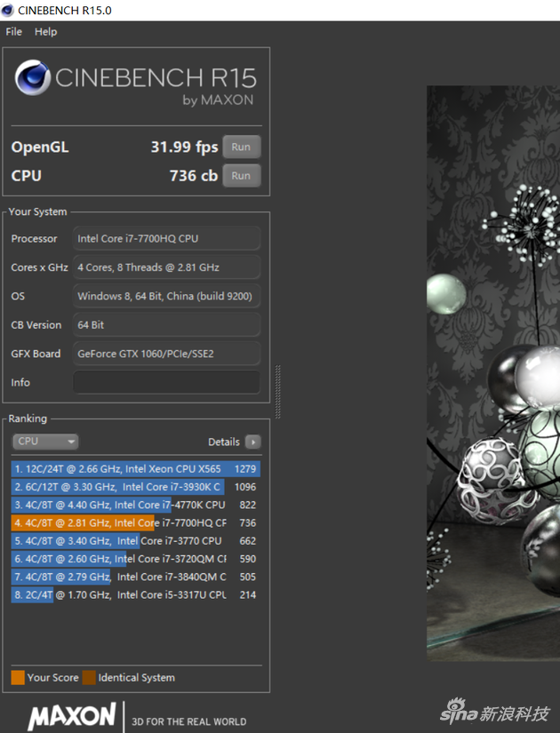Screen dimensions: 560x733
Task: Click the GFX Board field GeForce GTX 1060
Action: (166, 354)
